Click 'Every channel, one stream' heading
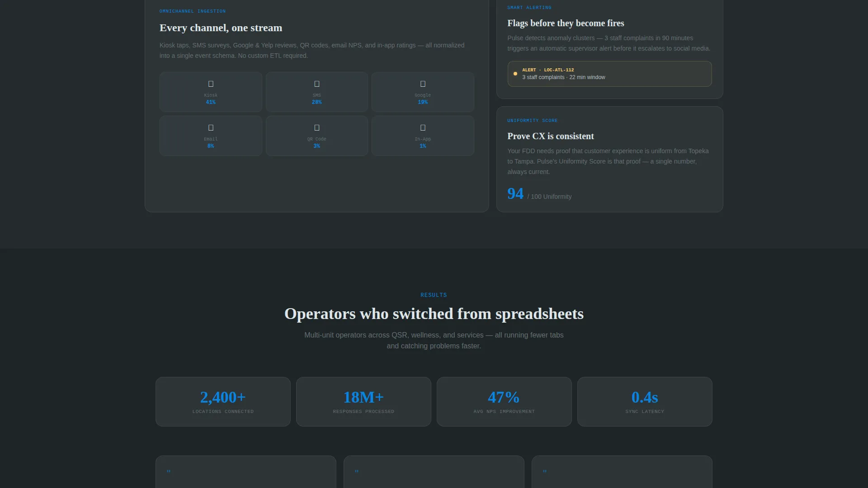This screenshot has height=488, width=868. point(221,28)
